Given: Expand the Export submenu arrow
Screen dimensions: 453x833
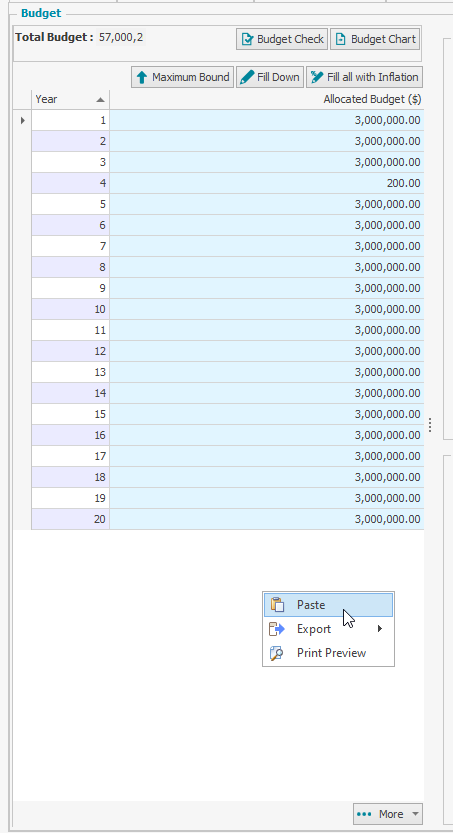Looking at the screenshot, I should click(380, 629).
